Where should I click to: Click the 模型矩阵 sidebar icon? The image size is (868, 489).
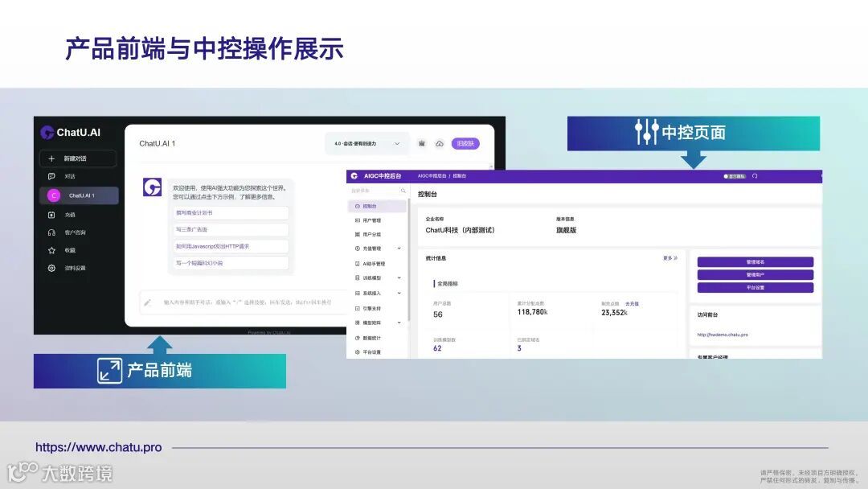358,323
